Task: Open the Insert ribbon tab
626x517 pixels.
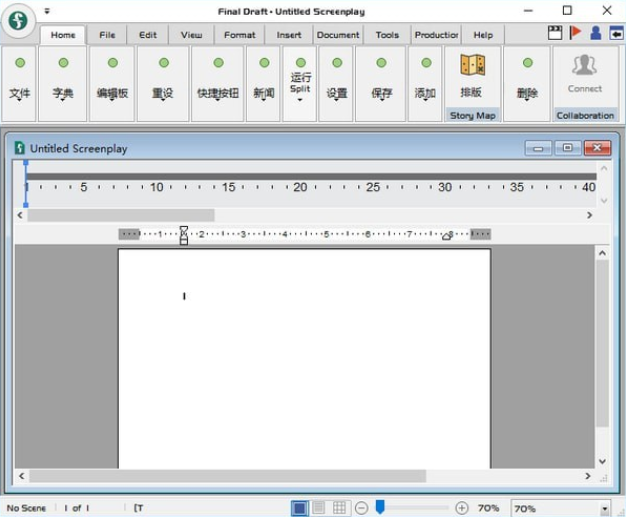Action: [x=289, y=35]
